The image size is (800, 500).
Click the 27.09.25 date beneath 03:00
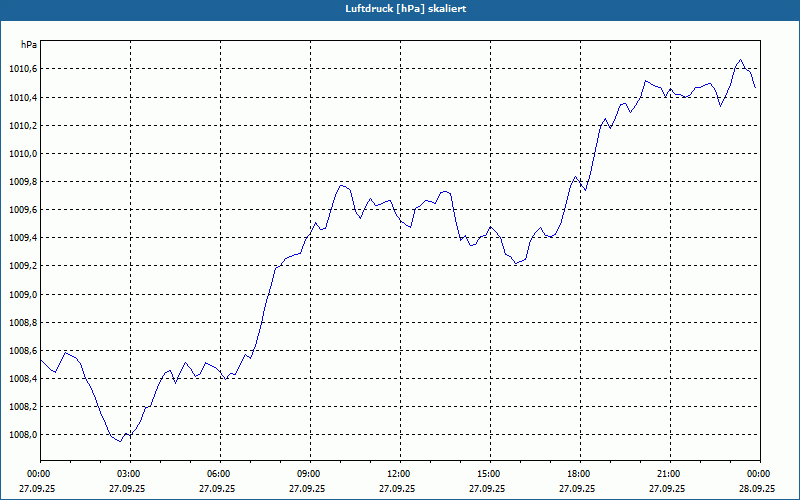click(x=127, y=488)
